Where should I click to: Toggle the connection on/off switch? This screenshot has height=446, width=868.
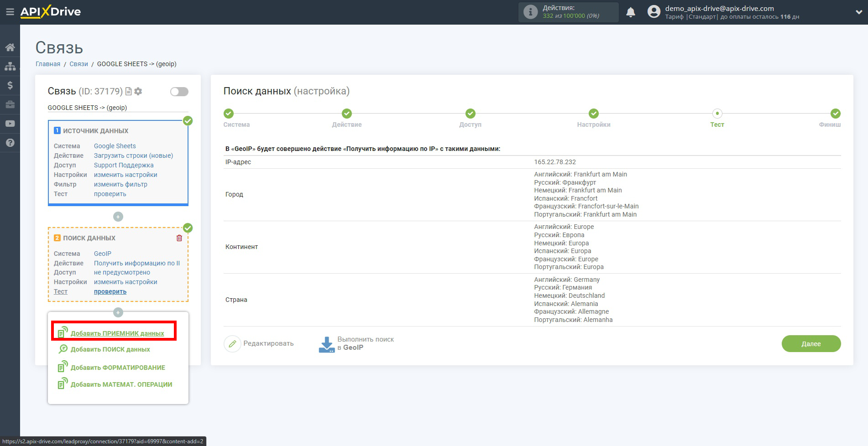179,92
